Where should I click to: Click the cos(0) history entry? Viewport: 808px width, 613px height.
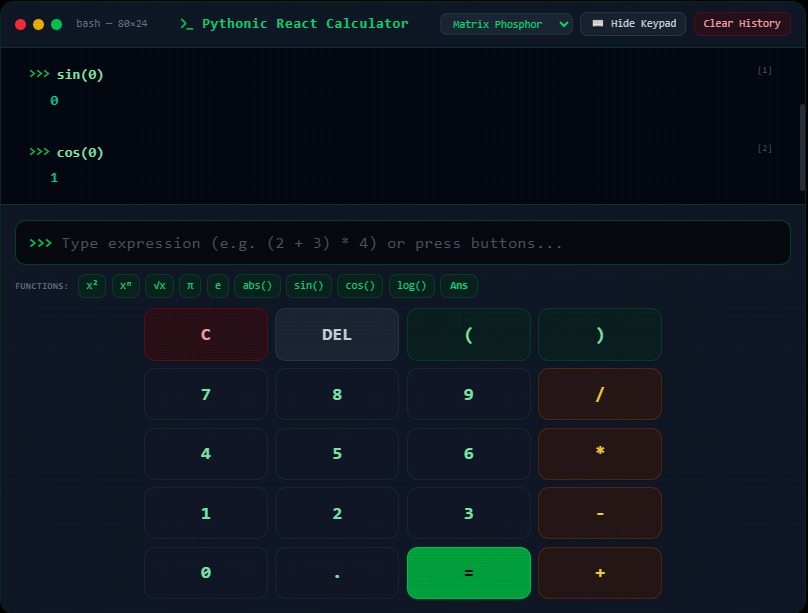point(80,152)
